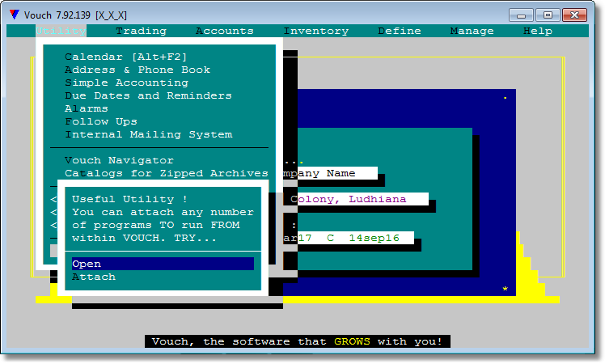
Task: Click the Colony, Ludhiana address field
Action: pyautogui.click(x=355, y=199)
